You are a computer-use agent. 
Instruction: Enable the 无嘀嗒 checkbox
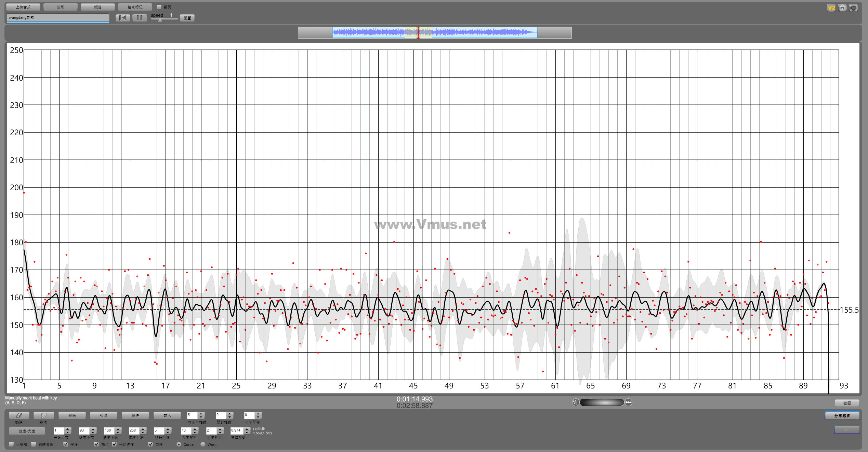pos(11,444)
